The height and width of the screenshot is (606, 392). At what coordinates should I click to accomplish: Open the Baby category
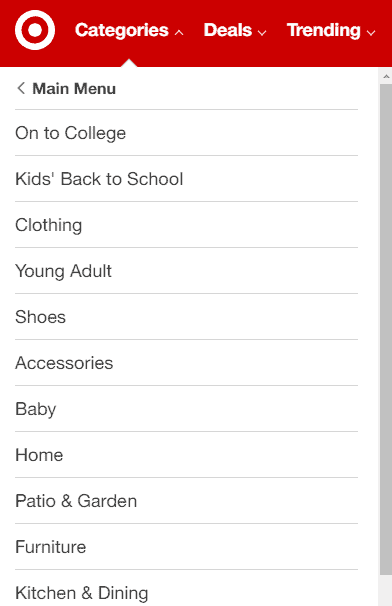click(186, 409)
